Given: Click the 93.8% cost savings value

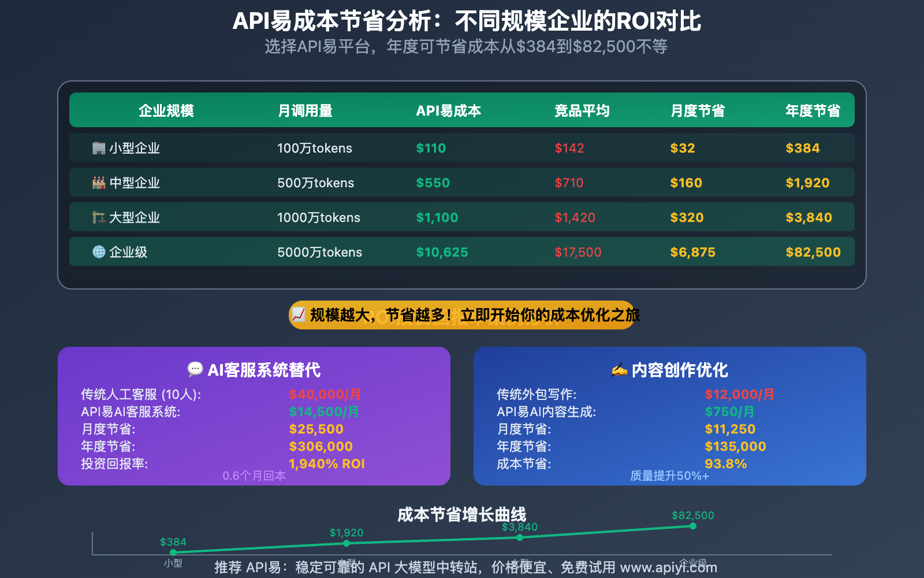Looking at the screenshot, I should tap(726, 464).
